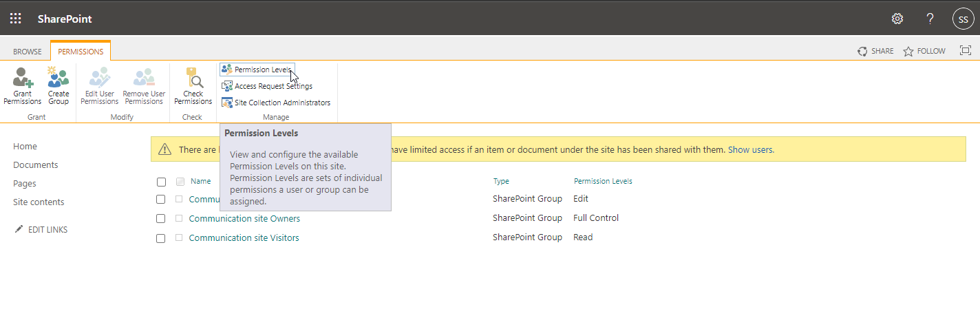This screenshot has height=318, width=980.
Task: Open Site Collection Administrators
Action: click(281, 103)
